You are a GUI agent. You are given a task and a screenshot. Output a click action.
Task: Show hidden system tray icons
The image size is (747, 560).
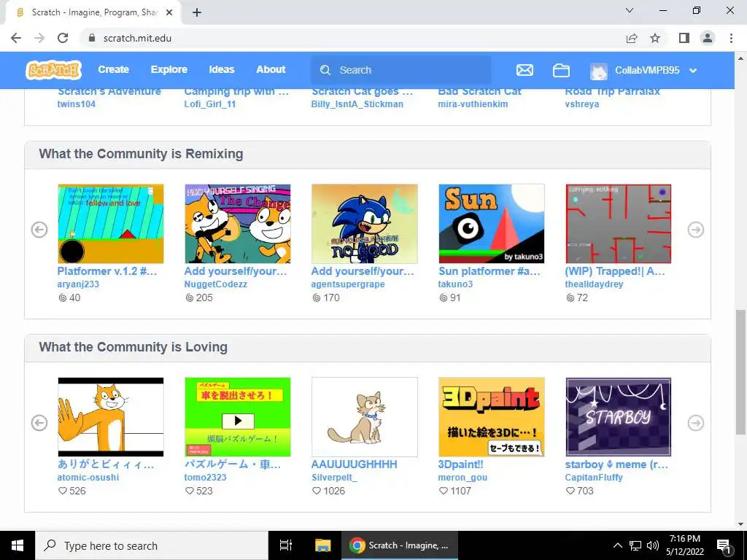[617, 545]
